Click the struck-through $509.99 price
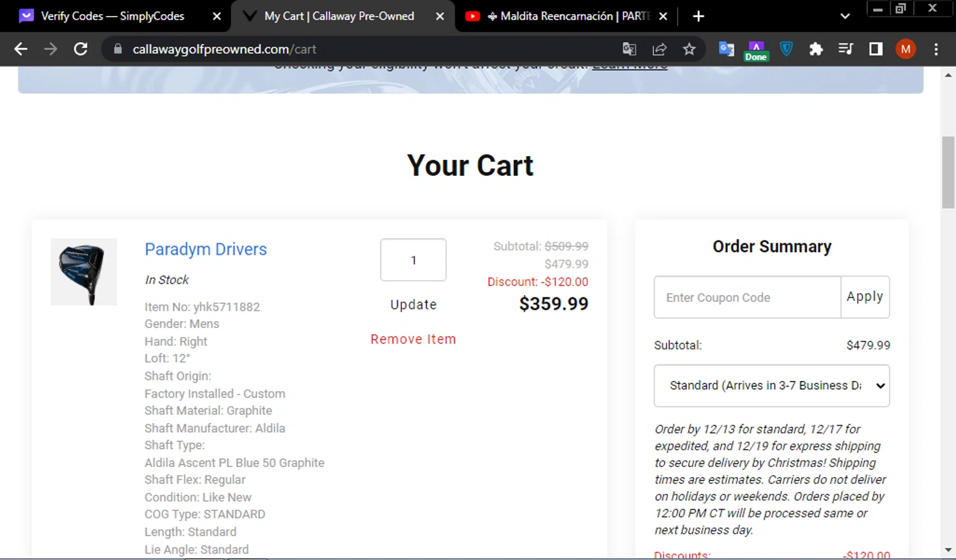Viewport: 956px width, 560px height. point(567,246)
